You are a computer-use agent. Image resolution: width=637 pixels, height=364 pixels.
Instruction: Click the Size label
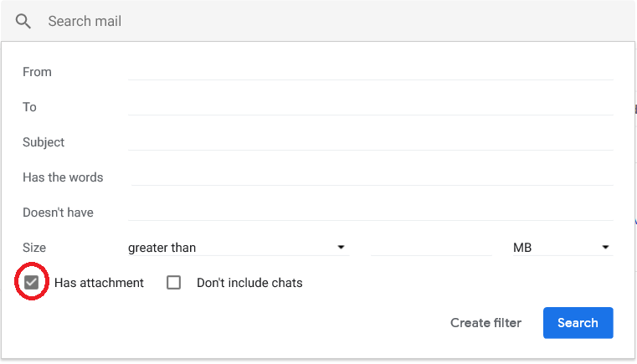click(34, 248)
